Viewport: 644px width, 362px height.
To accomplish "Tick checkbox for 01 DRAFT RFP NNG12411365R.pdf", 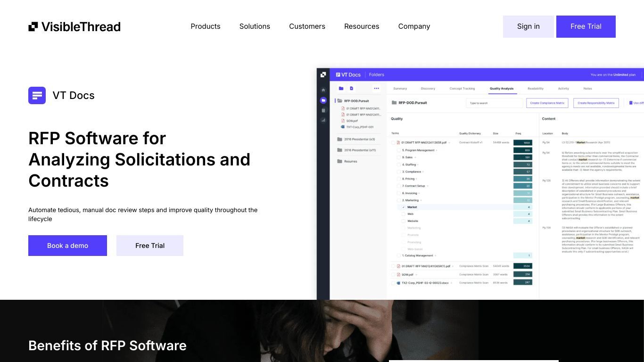I will click(x=393, y=142).
